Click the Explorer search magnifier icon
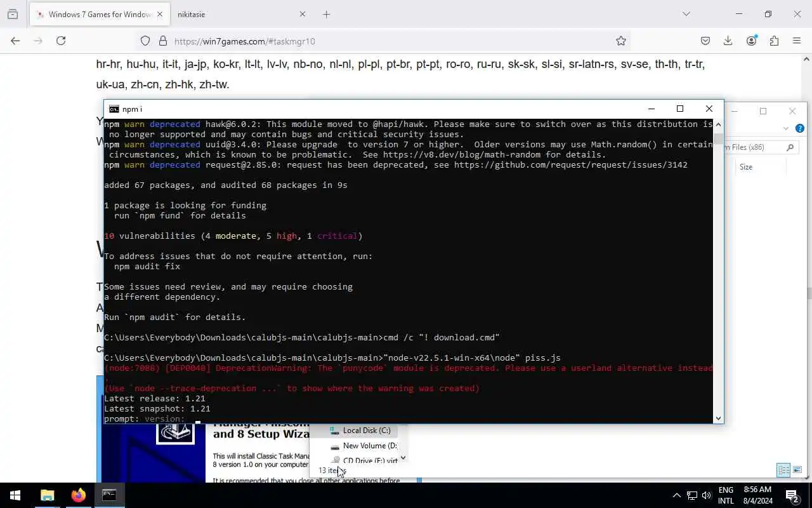The height and width of the screenshot is (508, 812). pos(790,147)
